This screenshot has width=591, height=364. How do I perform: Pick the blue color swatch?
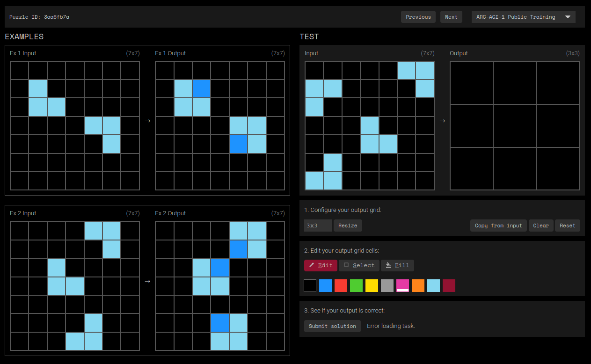(x=325, y=285)
